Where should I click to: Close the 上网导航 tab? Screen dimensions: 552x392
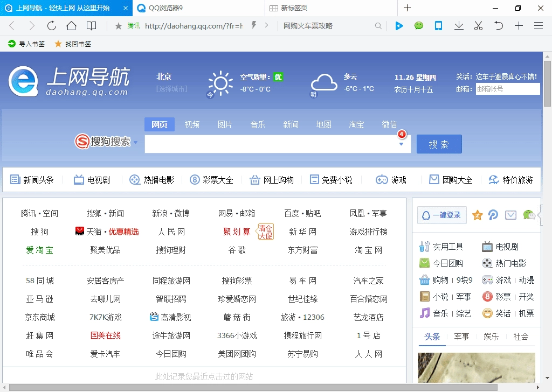125,8
